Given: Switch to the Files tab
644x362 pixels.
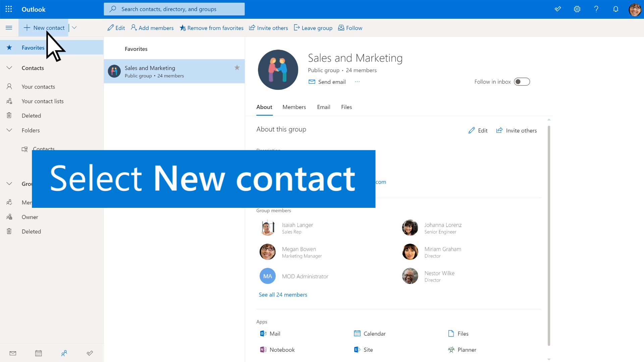Looking at the screenshot, I should [x=346, y=107].
